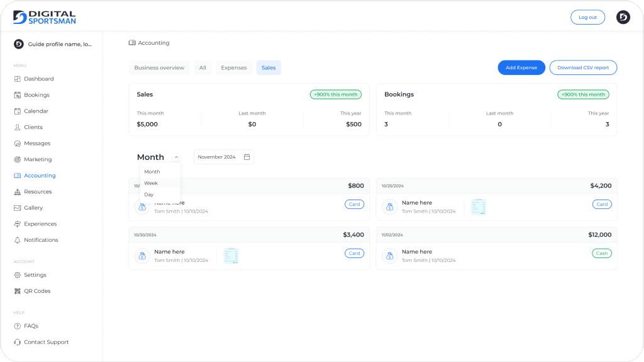Click the Messages chat icon
This screenshot has width=644, height=362.
17,144
